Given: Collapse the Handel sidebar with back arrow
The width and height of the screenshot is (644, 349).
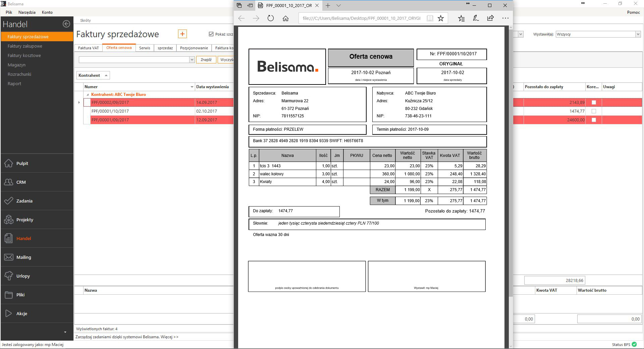Looking at the screenshot, I should point(66,24).
